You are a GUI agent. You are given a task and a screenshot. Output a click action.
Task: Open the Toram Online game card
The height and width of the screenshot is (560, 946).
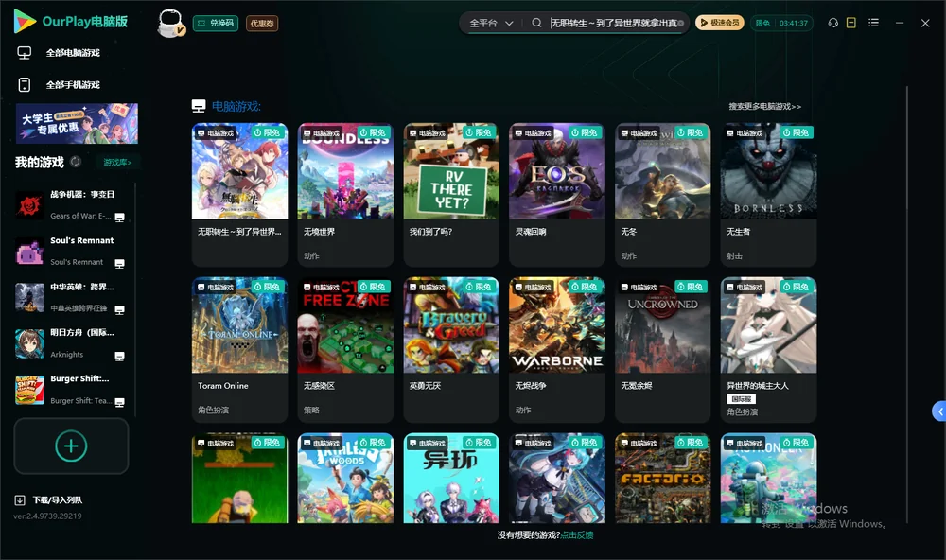click(x=239, y=349)
